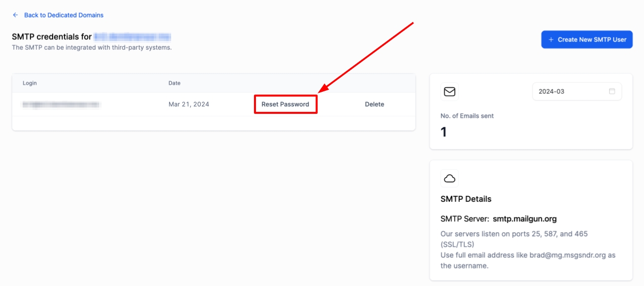The height and width of the screenshot is (286, 644).
Task: Click the emails sent count number
Action: point(444,132)
